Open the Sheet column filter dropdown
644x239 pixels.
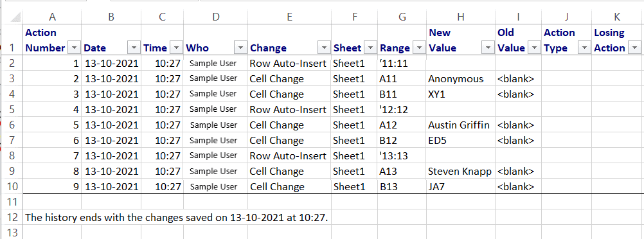point(370,48)
